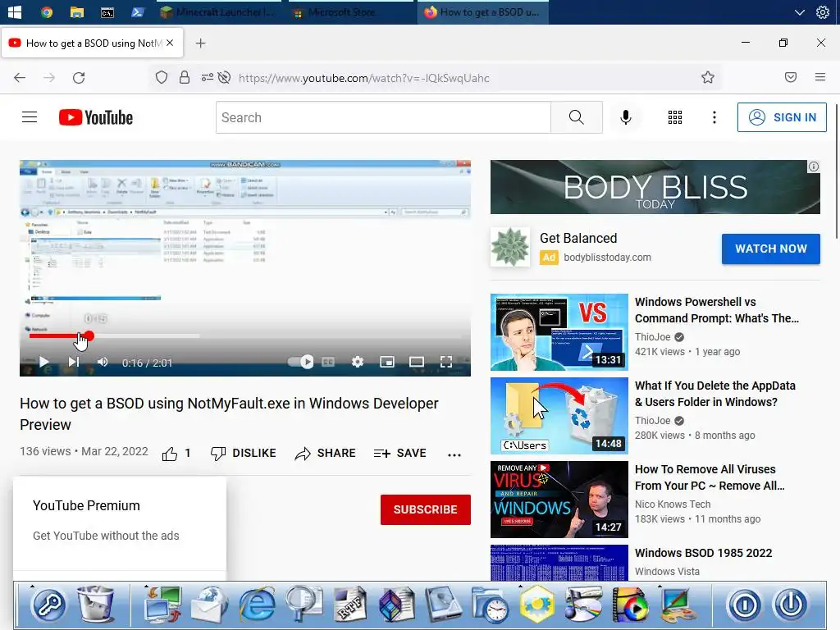Search with your voice microphone icon
840x630 pixels.
click(625, 117)
